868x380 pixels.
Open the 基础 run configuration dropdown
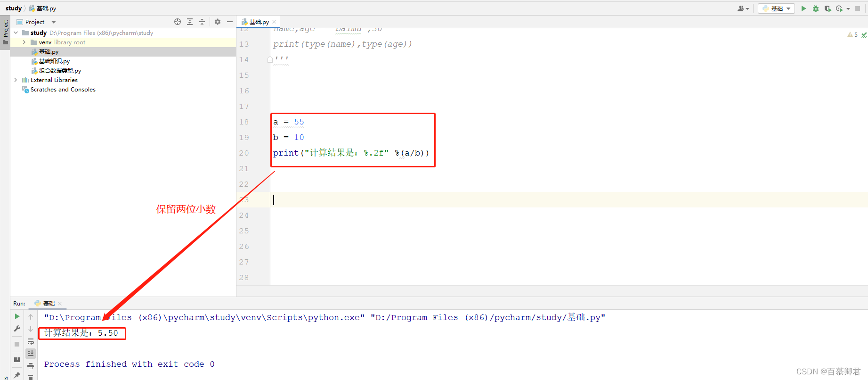click(x=776, y=8)
